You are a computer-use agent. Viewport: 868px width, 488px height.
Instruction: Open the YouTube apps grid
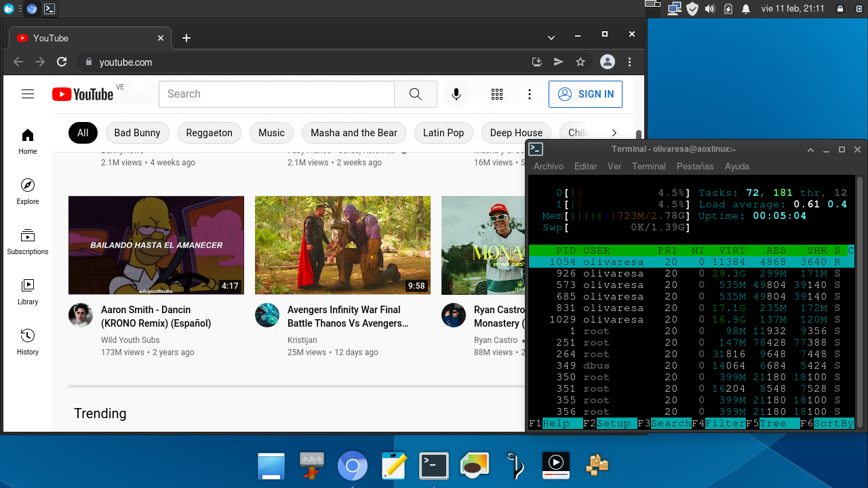(x=497, y=94)
